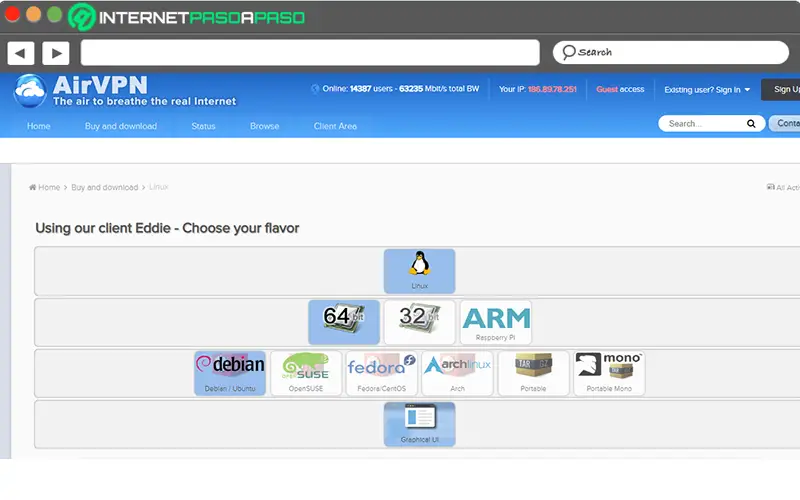Follow the Home breadcrumb link
This screenshot has height=500, width=800.
pos(49,187)
